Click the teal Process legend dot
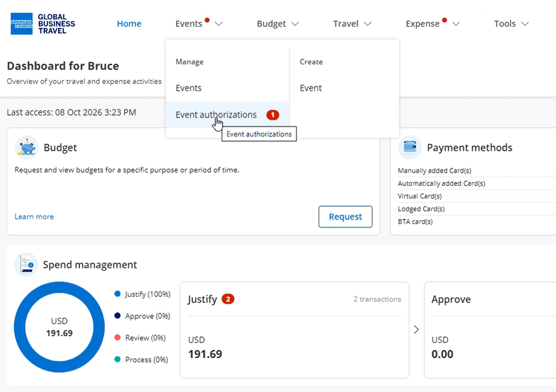The image size is (556, 392). click(117, 359)
